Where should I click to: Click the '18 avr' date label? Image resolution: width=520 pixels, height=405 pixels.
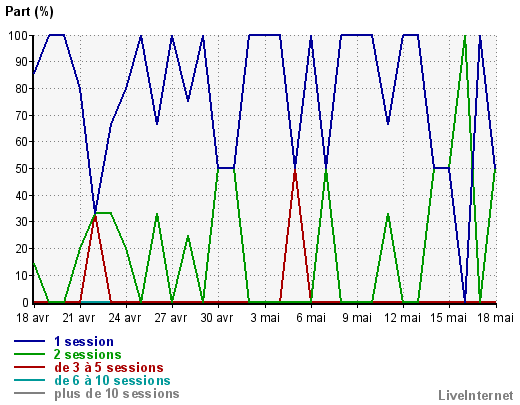coord(33,318)
